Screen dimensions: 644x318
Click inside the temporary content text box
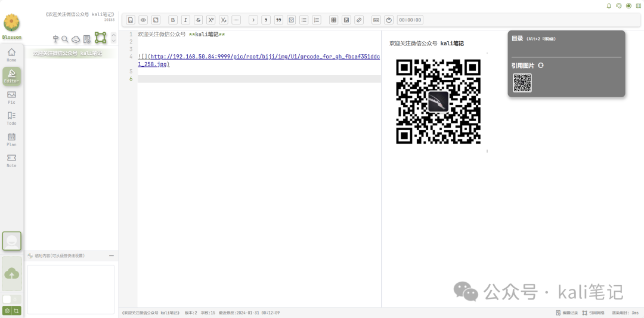click(70, 289)
